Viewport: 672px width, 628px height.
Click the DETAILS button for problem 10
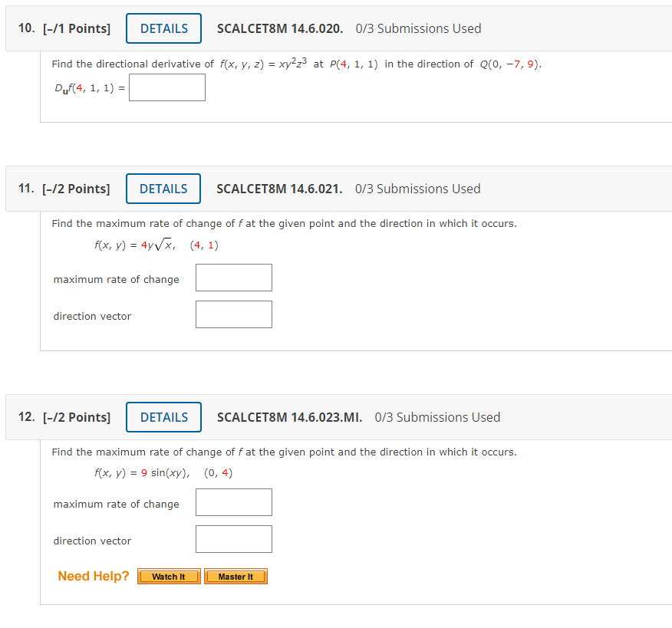(x=163, y=28)
